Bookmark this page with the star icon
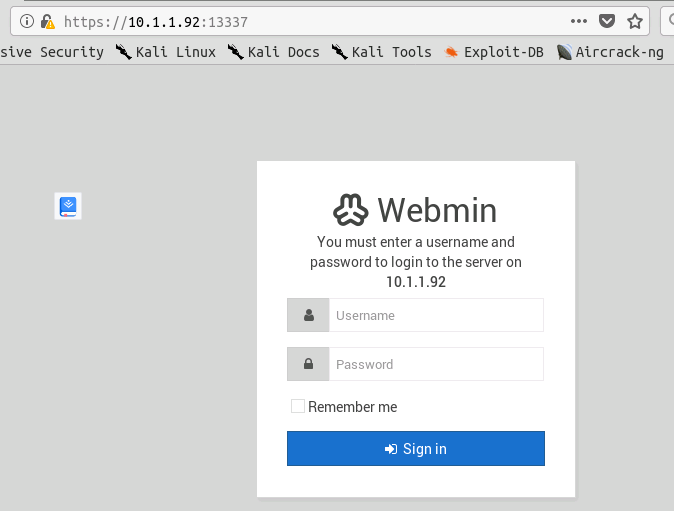Screen dimensions: 674x511 tap(634, 21)
